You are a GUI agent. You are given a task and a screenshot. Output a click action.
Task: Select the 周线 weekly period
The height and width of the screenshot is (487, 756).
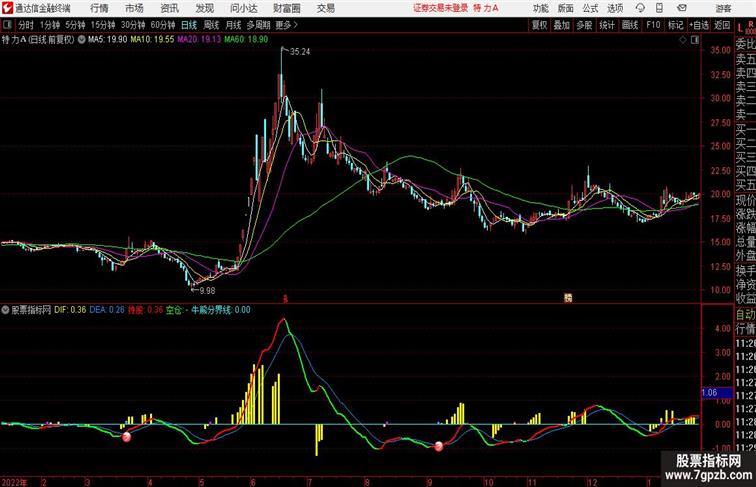click(x=211, y=25)
